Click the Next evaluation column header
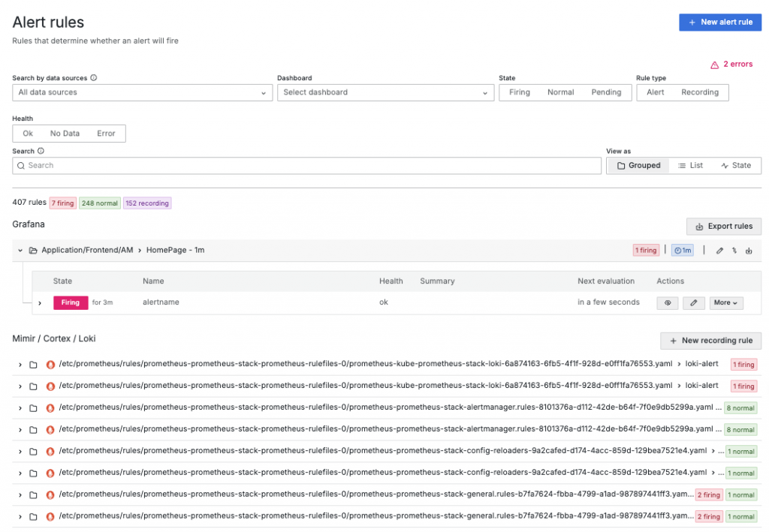The height and width of the screenshot is (532, 769). tap(606, 281)
